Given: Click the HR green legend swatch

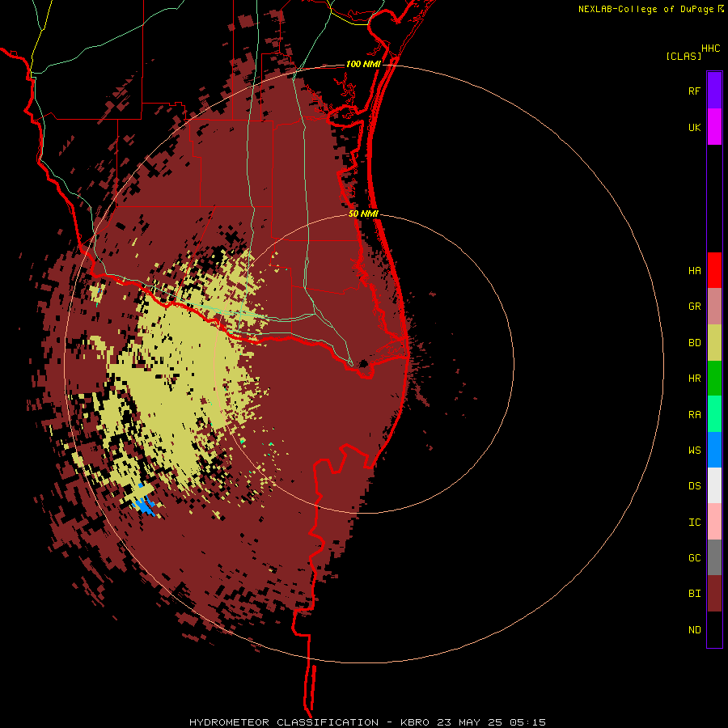Looking at the screenshot, I should (x=714, y=379).
